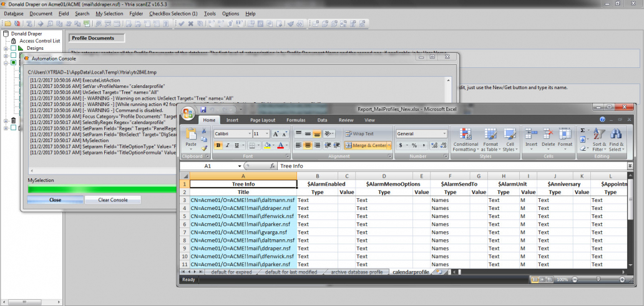Click the Center alignment icon
This screenshot has height=306, width=644.
[308, 145]
